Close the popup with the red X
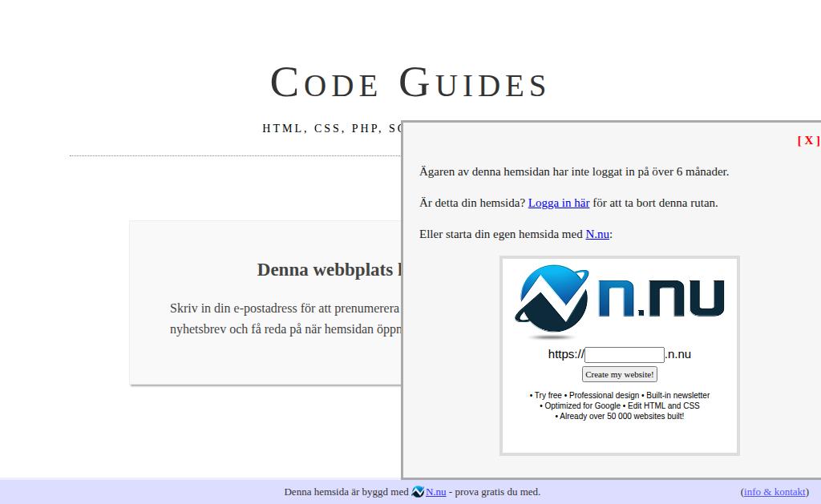The width and height of the screenshot is (821, 504). 808,140
